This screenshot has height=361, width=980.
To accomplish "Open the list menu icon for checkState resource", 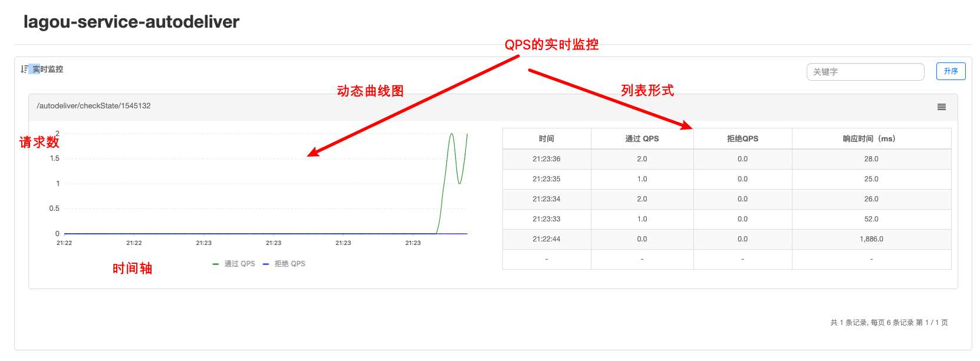I will pyautogui.click(x=942, y=107).
